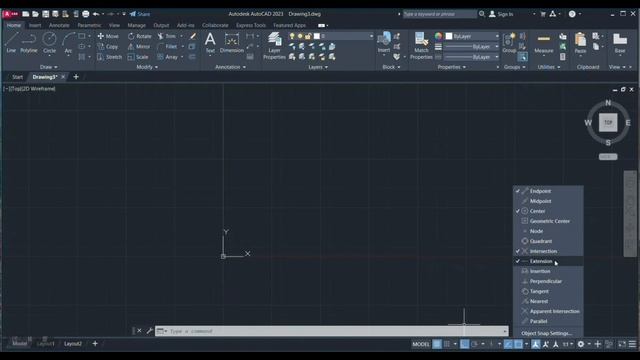The height and width of the screenshot is (360, 640).
Task: Expand the Annotation panel
Action: tap(231, 67)
